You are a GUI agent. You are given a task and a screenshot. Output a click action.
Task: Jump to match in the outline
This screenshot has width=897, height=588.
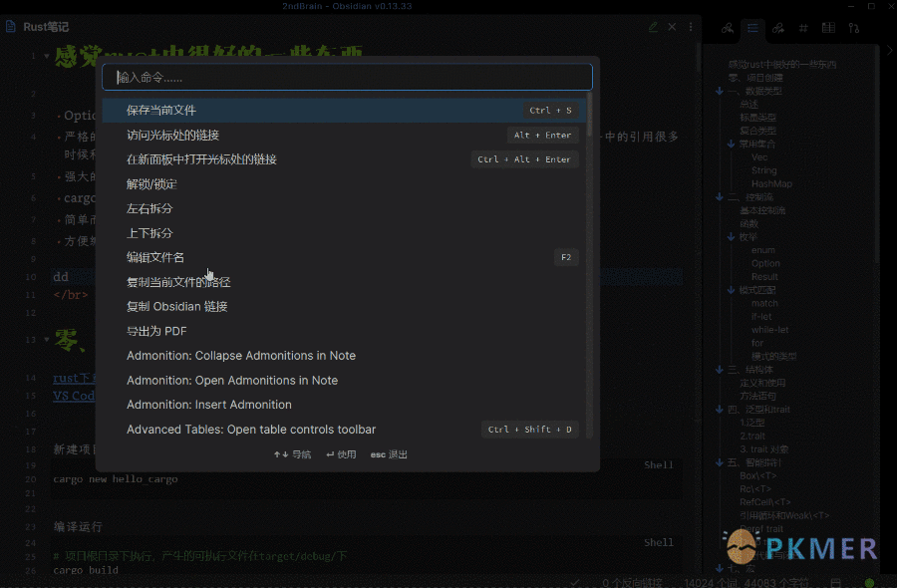(x=764, y=303)
